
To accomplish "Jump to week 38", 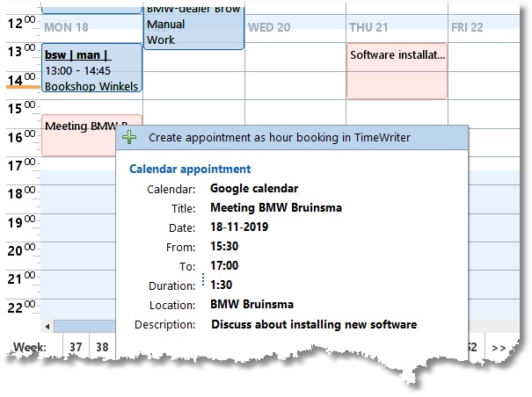I will [x=102, y=347].
